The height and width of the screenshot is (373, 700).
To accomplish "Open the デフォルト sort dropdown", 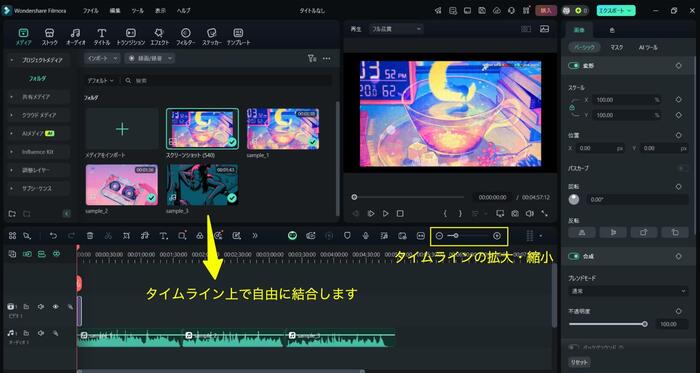I will [x=100, y=81].
